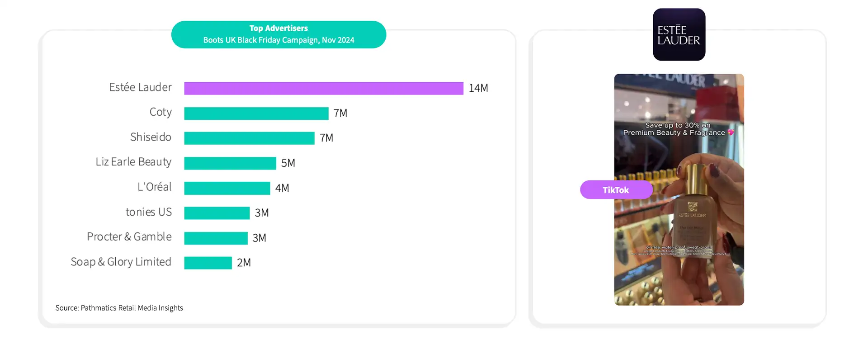Click the 2M value label
This screenshot has width=868, height=340.
click(x=244, y=263)
